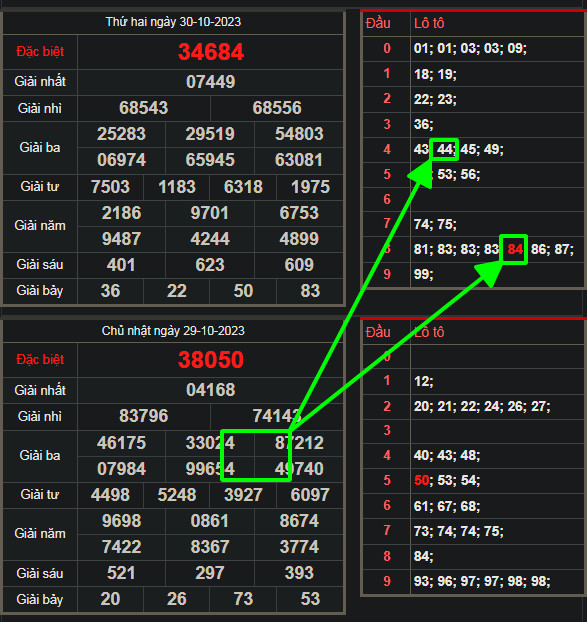Click the green-boxed 44 in row 4

click(445, 149)
